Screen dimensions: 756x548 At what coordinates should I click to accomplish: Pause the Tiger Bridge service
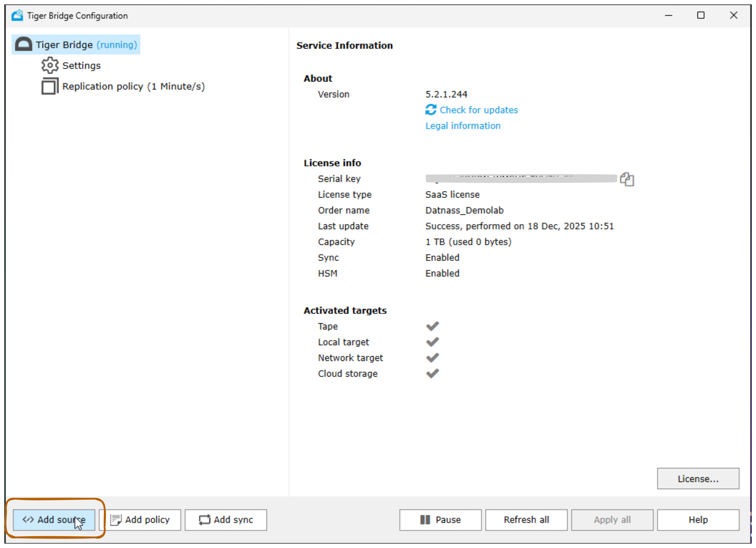pyautogui.click(x=440, y=520)
